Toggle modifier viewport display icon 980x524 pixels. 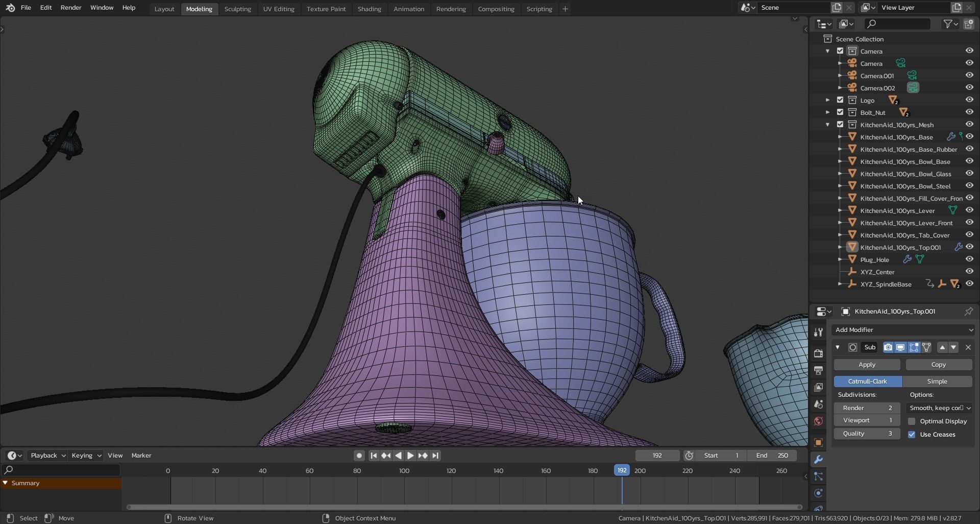pos(900,347)
